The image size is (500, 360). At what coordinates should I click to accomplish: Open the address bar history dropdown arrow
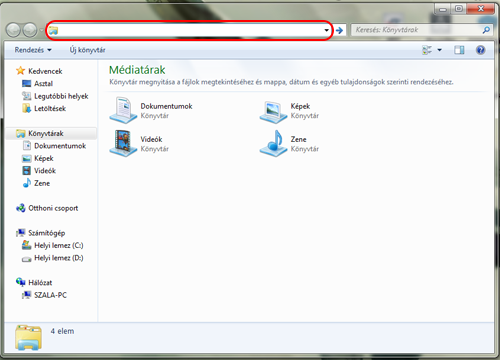coord(326,31)
